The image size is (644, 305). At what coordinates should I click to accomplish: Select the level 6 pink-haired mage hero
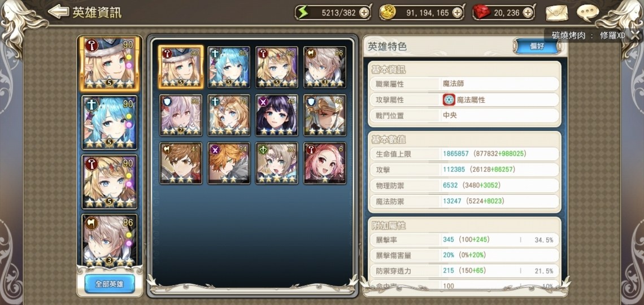[325, 163]
